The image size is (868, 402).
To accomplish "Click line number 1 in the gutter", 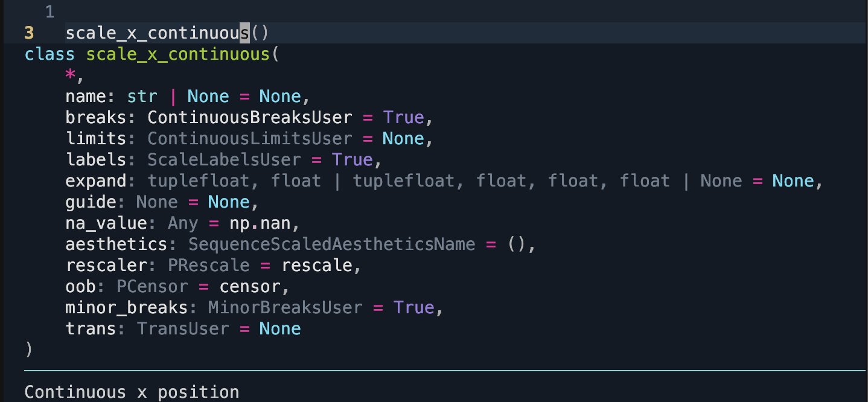I will [49, 12].
